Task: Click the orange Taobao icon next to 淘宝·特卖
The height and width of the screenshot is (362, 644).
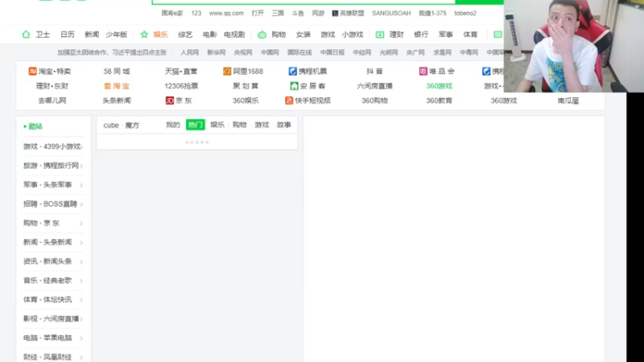Action: [32, 72]
